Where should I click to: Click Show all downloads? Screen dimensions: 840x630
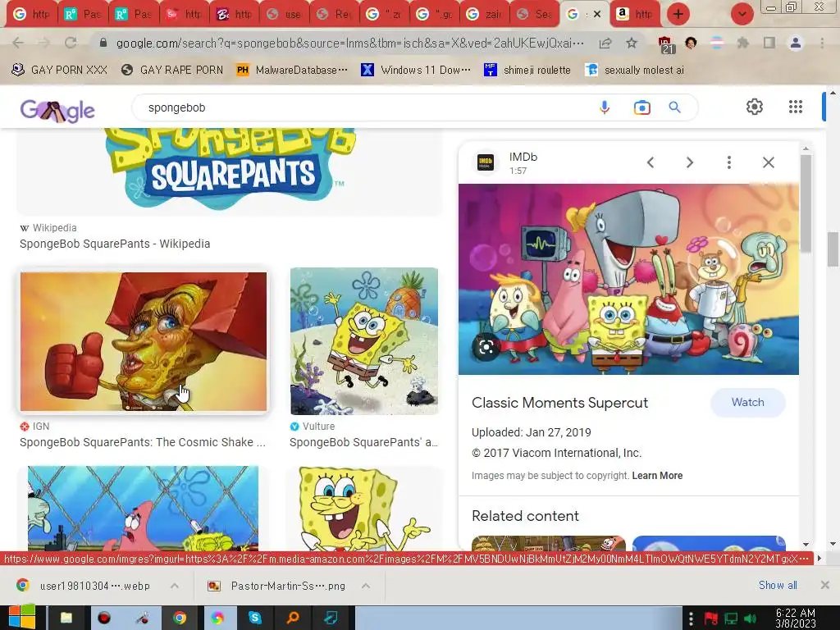[778, 585]
